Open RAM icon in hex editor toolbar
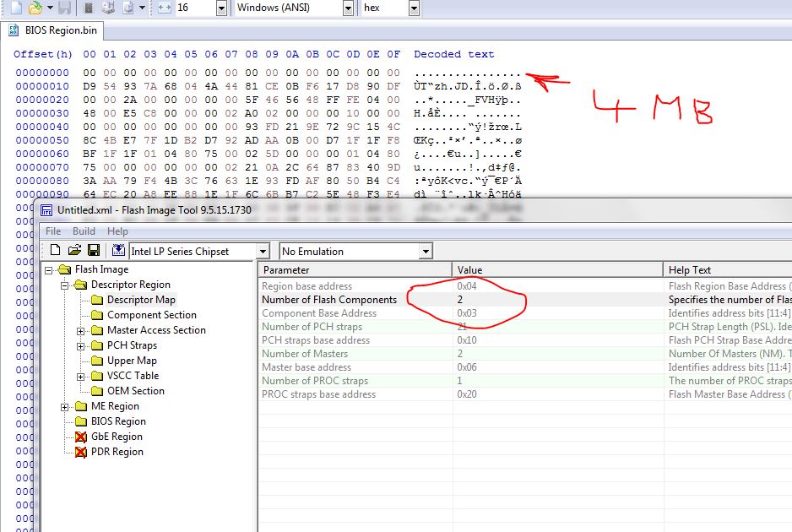This screenshot has height=532, width=792. point(89,7)
